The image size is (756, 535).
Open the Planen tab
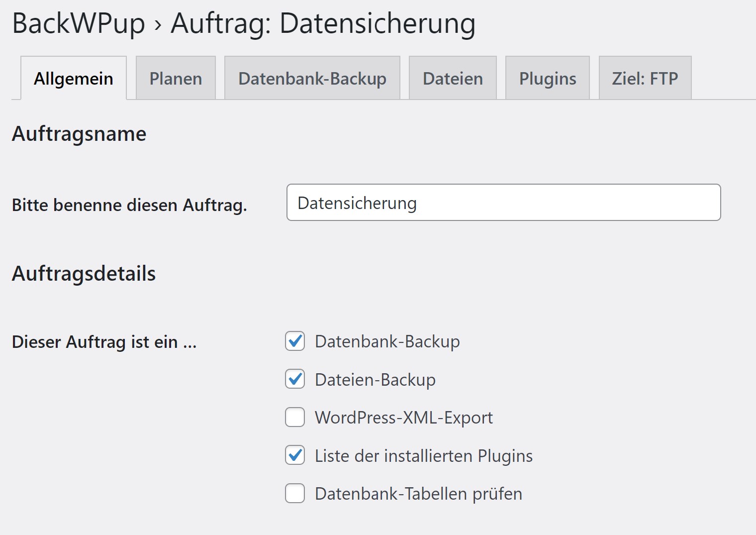176,78
